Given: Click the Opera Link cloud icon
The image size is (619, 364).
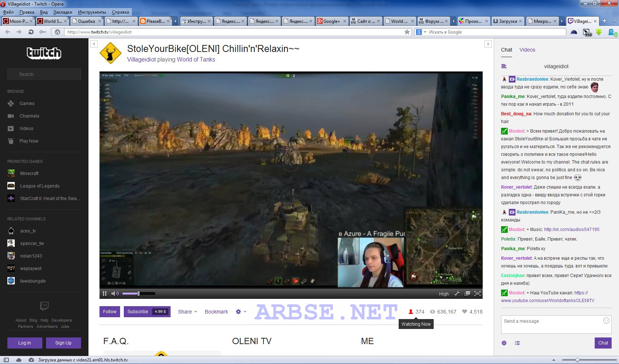Looking at the screenshot, I should point(18,360).
